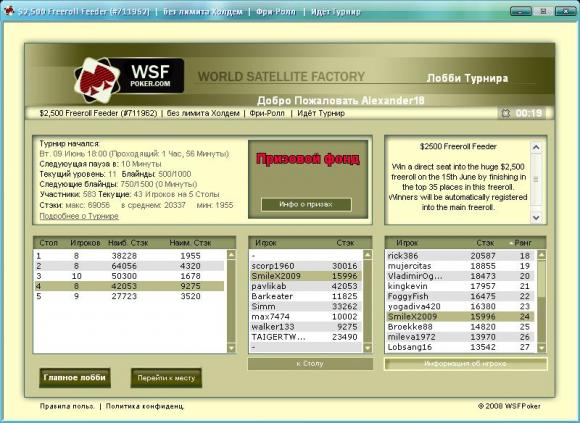
Task: Click scroll down arrow of table players list
Action: pos(367,348)
